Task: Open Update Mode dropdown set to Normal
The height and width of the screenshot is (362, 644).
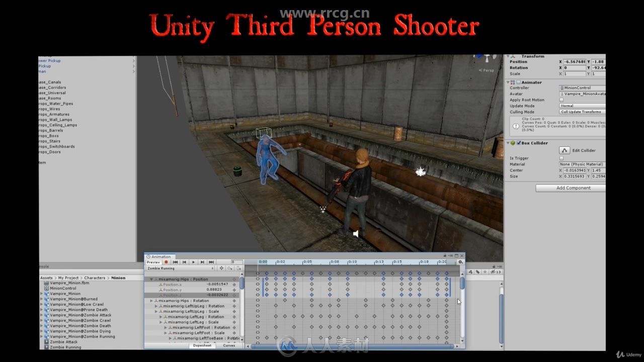Action: [x=582, y=106]
